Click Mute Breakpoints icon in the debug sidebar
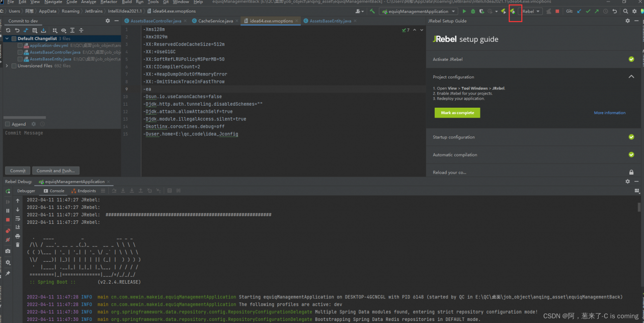 pyautogui.click(x=8, y=240)
